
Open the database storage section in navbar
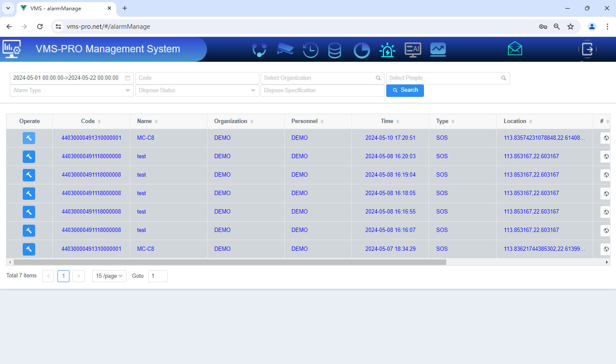[x=335, y=49]
